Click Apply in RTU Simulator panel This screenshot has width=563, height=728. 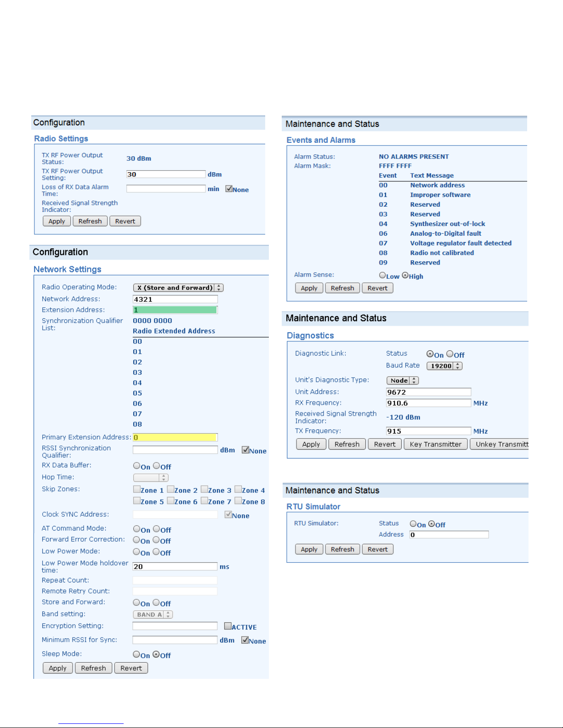click(x=309, y=549)
